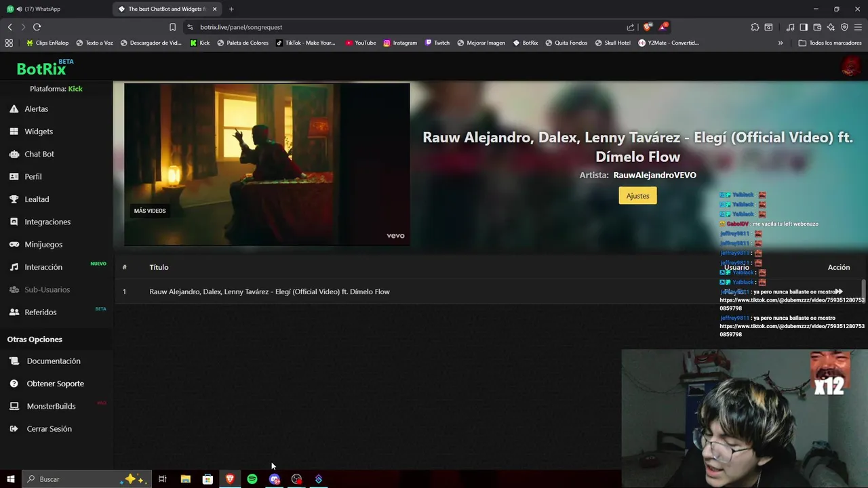Click the Documentación book icon
Screen dimensions: 868x488
(14, 361)
